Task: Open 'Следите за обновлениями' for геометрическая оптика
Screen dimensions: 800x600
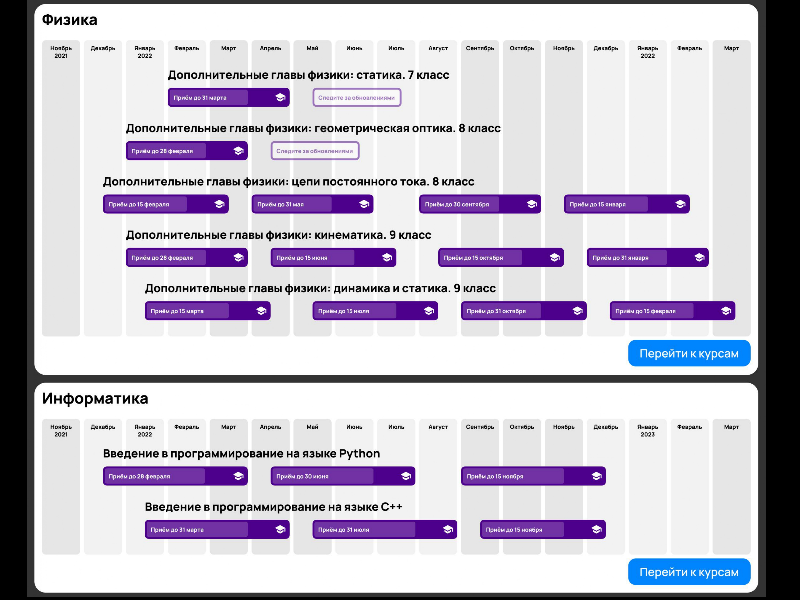Action: pos(315,151)
